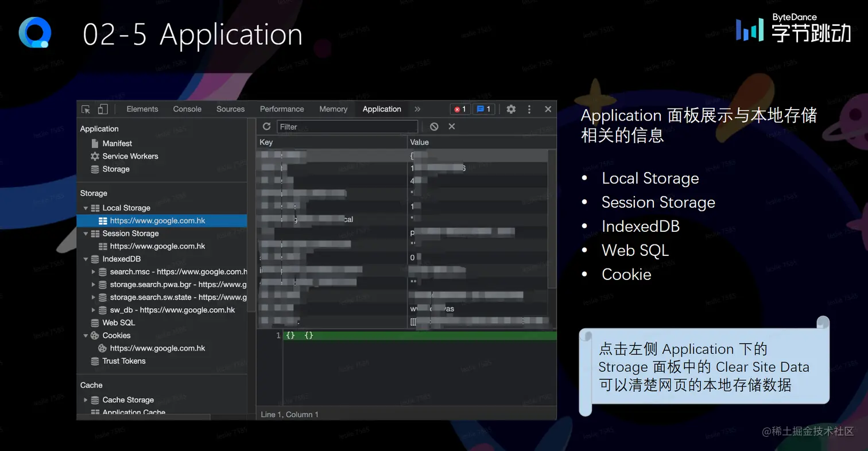
Task: Switch to the Console tab
Action: (187, 109)
